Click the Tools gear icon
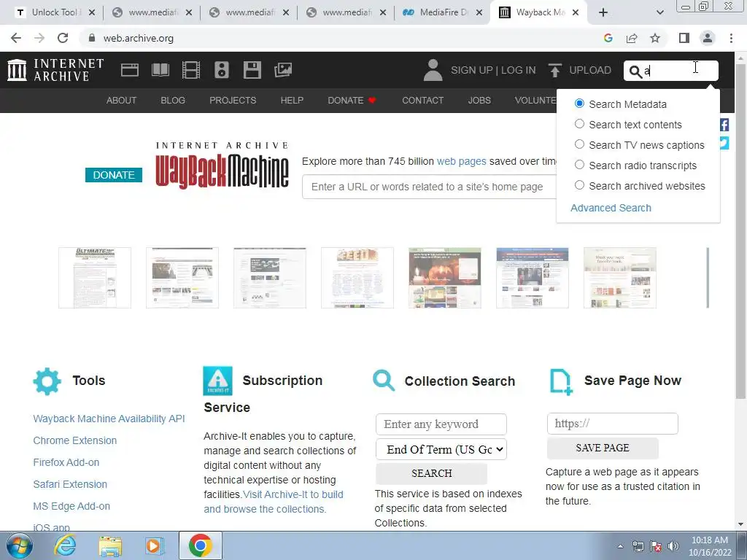Screen dimensions: 747x560 coord(47,381)
